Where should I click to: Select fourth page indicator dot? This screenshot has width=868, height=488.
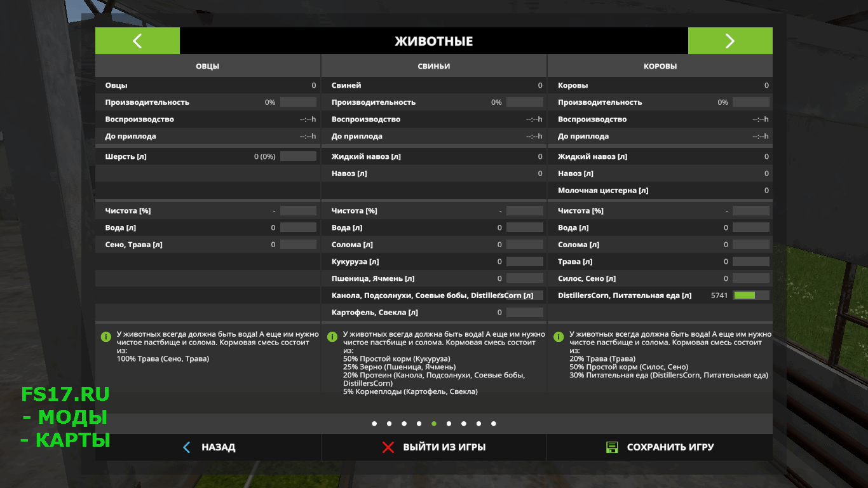pyautogui.click(x=419, y=423)
